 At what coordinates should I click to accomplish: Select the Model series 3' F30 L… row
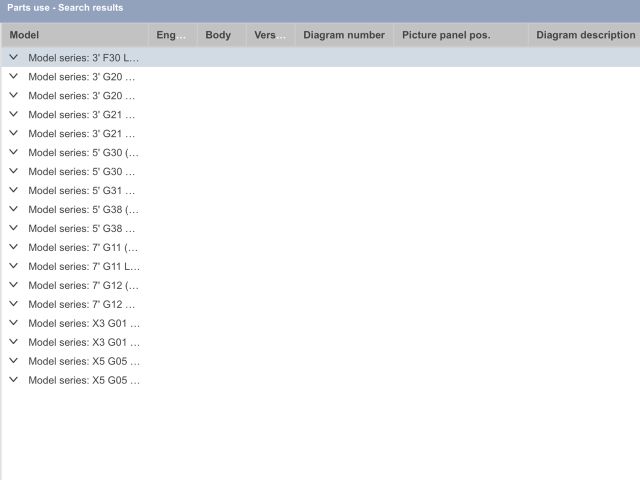(x=84, y=58)
